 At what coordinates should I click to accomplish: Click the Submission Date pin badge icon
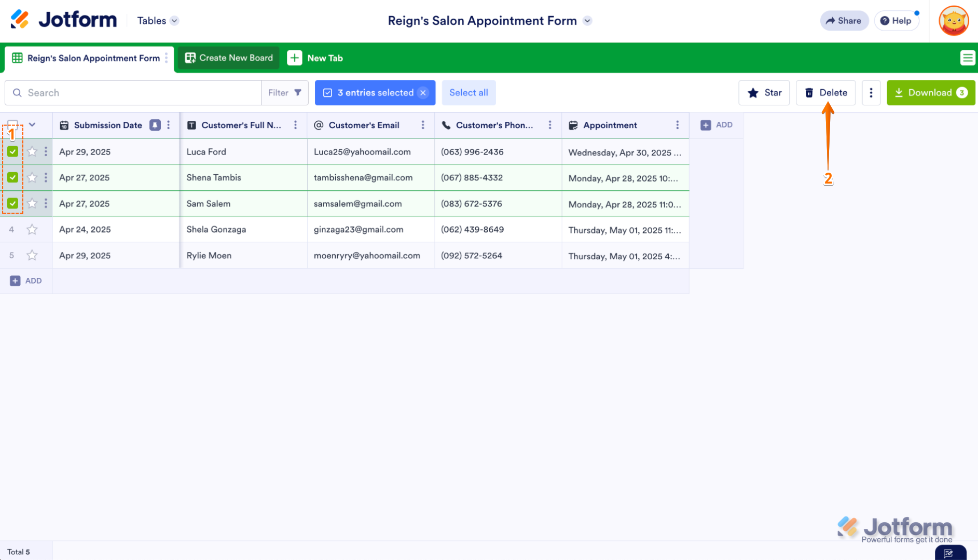(155, 125)
